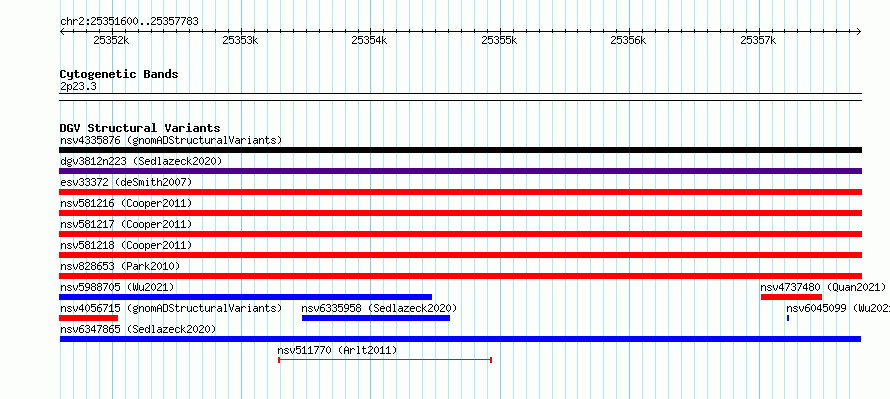Click the nsv581217 (Cooper2011) label
The width and height of the screenshot is (890, 399).
pos(126,224)
